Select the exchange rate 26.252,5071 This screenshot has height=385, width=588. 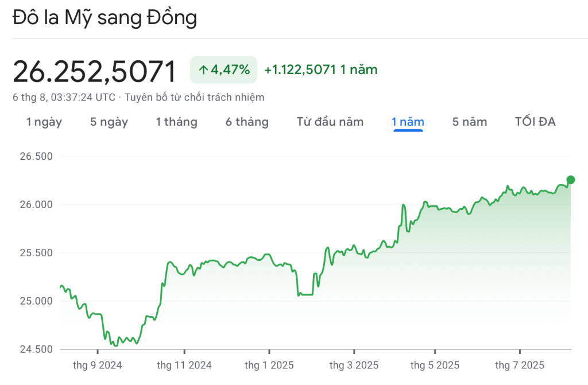[95, 71]
